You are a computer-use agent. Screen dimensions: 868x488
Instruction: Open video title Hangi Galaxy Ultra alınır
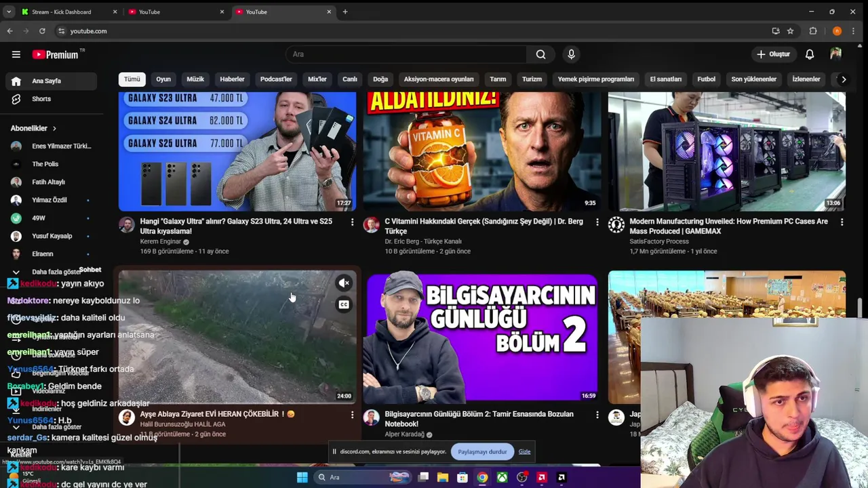(x=236, y=226)
